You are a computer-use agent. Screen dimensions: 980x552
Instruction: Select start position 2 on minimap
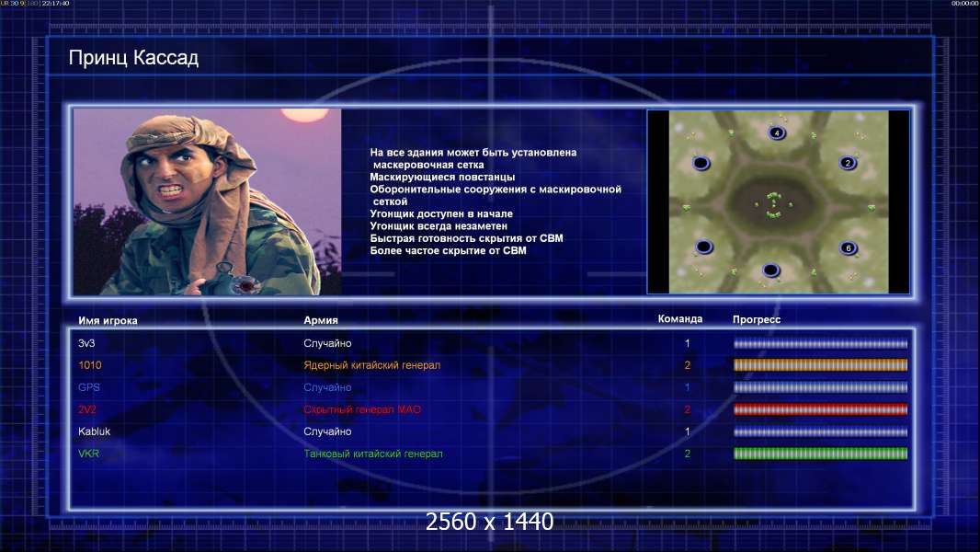click(x=848, y=163)
